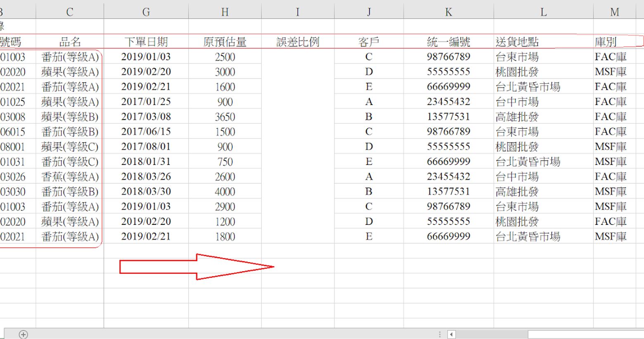This screenshot has height=339, width=644.
Task: Select the red arrow shape
Action: [196, 267]
